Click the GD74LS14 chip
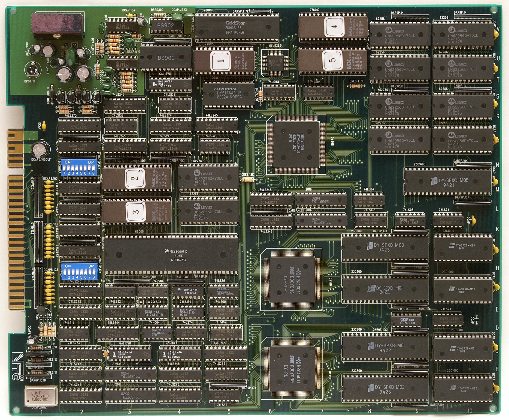 coord(74,333)
